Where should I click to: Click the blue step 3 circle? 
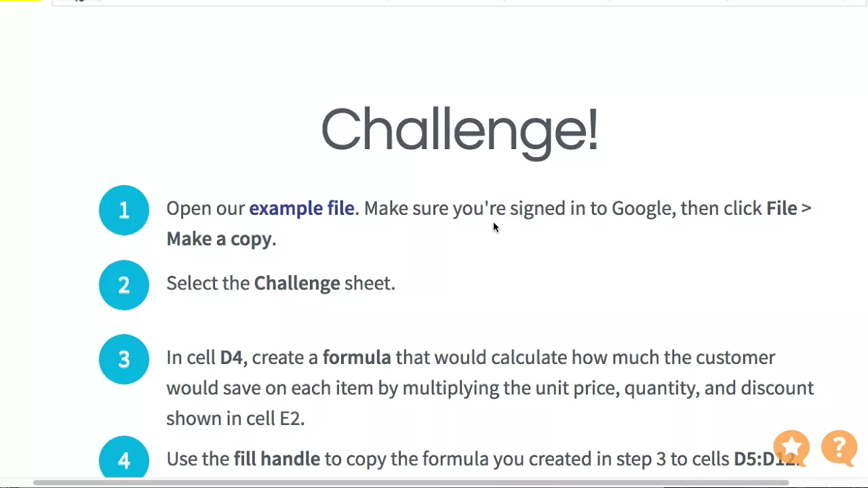[124, 359]
